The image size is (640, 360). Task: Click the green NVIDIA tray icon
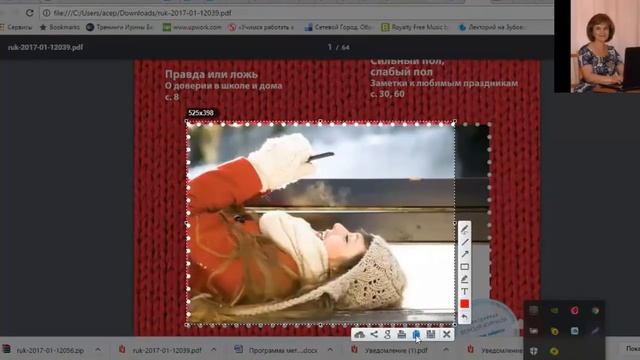554,311
